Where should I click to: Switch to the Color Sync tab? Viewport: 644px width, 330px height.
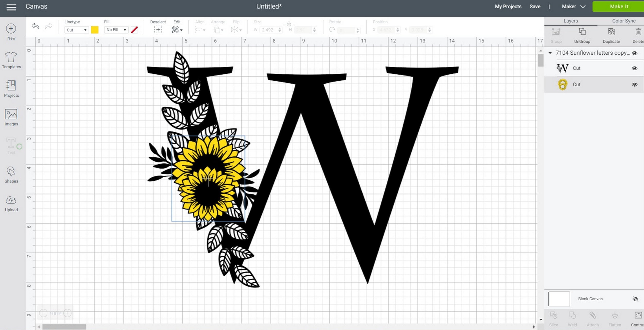pos(623,21)
